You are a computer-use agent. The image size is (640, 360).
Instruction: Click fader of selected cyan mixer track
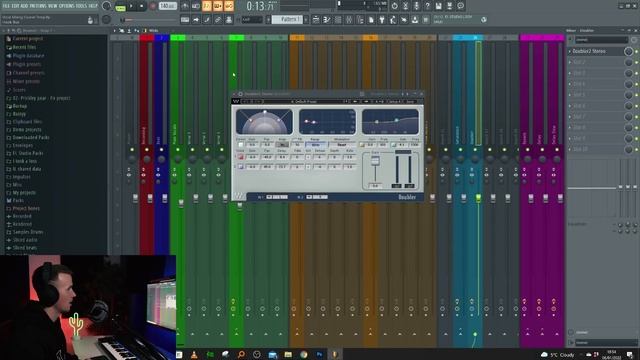[478, 198]
